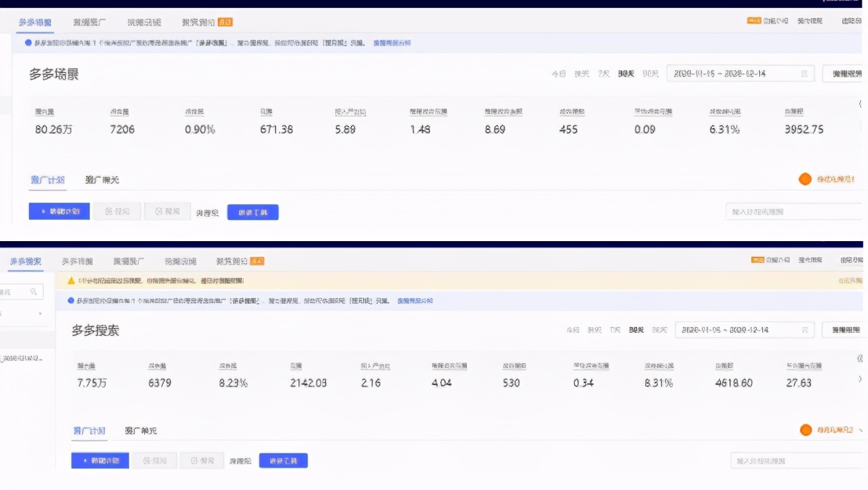Click the blue 新建计划 button in 多多搜索

click(x=100, y=460)
